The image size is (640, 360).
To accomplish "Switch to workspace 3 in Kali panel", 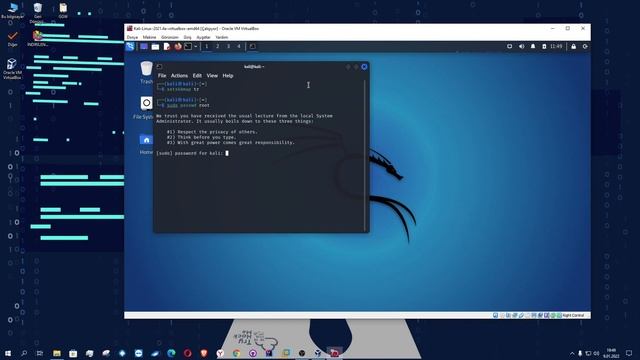I will (229, 47).
